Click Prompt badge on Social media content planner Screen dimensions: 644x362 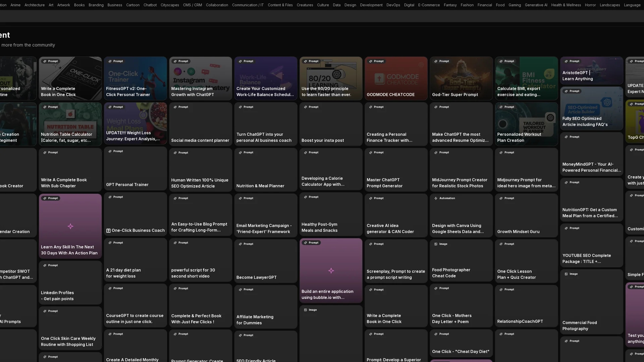(x=180, y=107)
